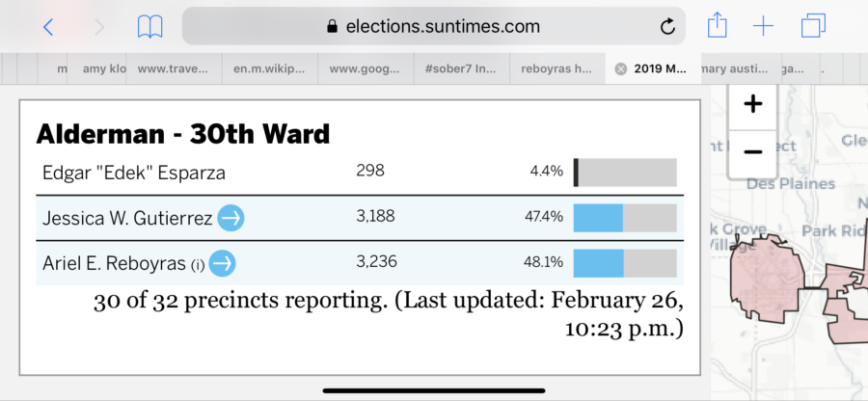This screenshot has height=401, width=868.
Task: Tap the elections.suntimes.com address bar
Action: tap(434, 26)
